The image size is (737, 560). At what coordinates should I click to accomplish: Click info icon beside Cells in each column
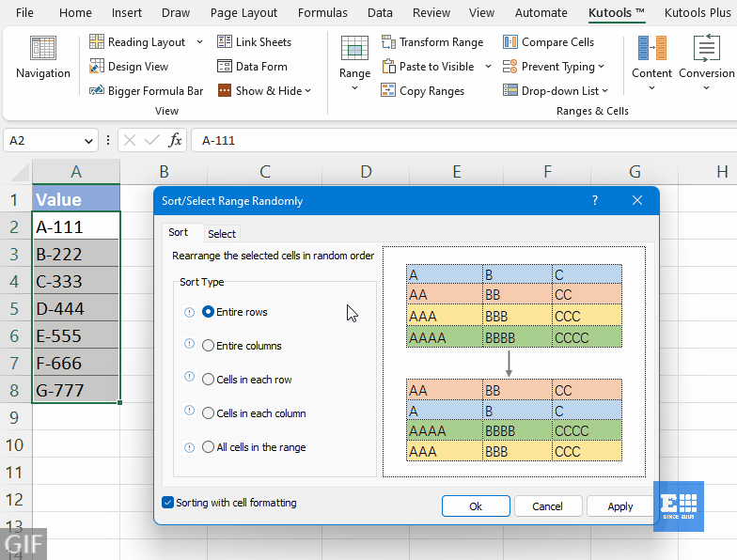click(x=189, y=411)
